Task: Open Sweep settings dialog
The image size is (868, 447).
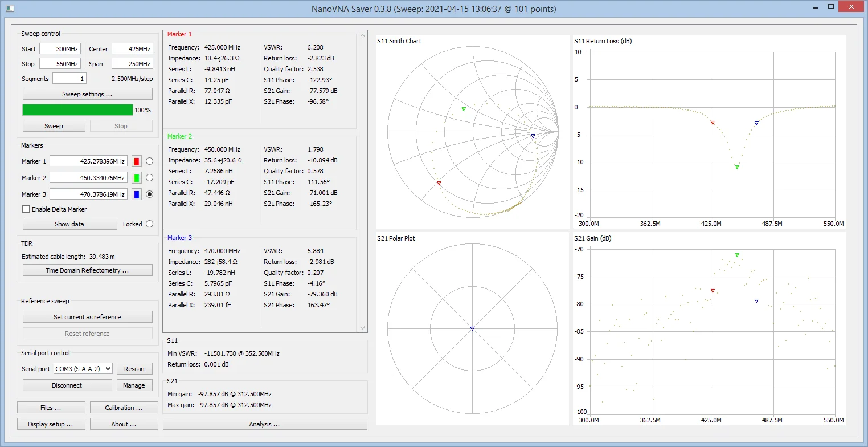Action: coord(87,94)
